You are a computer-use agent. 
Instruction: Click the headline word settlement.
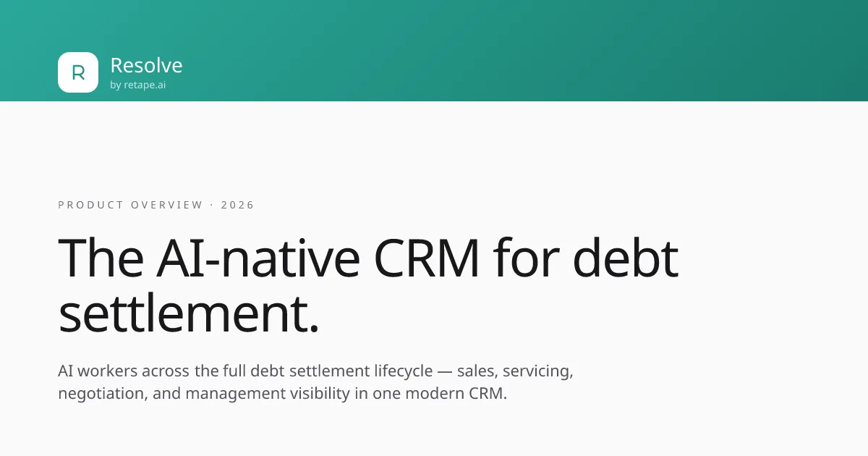click(188, 314)
